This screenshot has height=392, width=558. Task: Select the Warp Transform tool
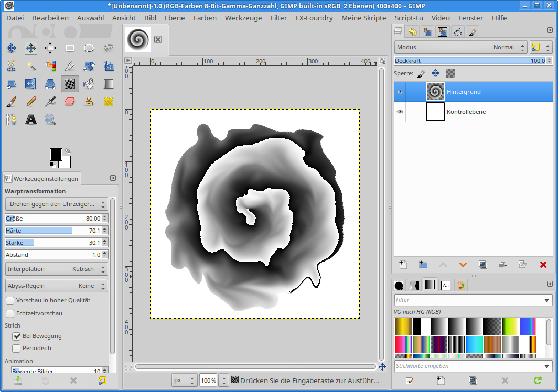tap(70, 83)
